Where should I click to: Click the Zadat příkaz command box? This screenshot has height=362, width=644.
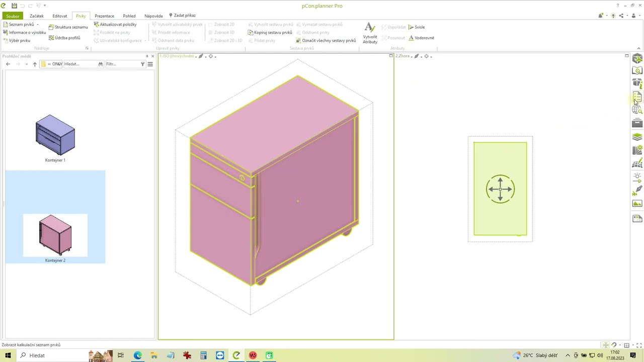point(182,16)
